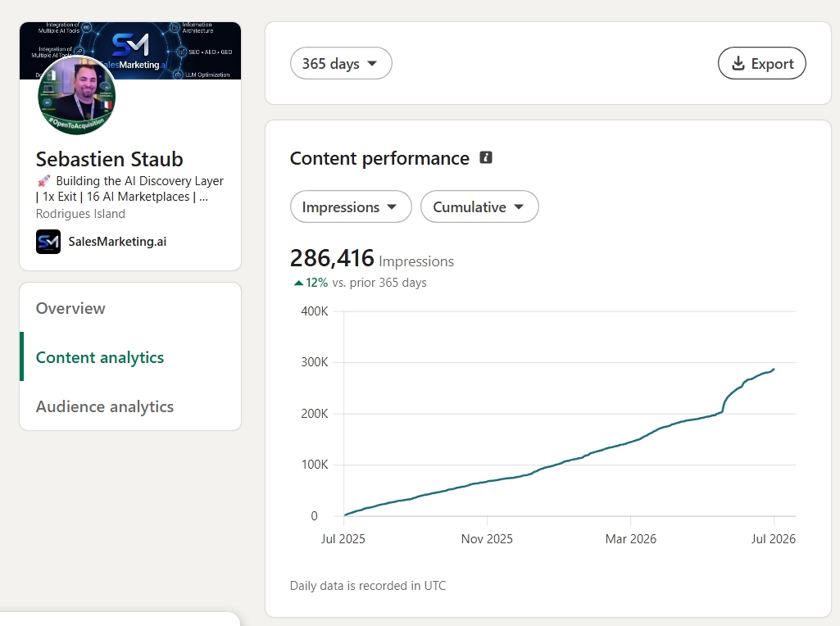Click Sebastien Staub's profile photo
Image resolution: width=840 pixels, height=626 pixels.
(76, 95)
